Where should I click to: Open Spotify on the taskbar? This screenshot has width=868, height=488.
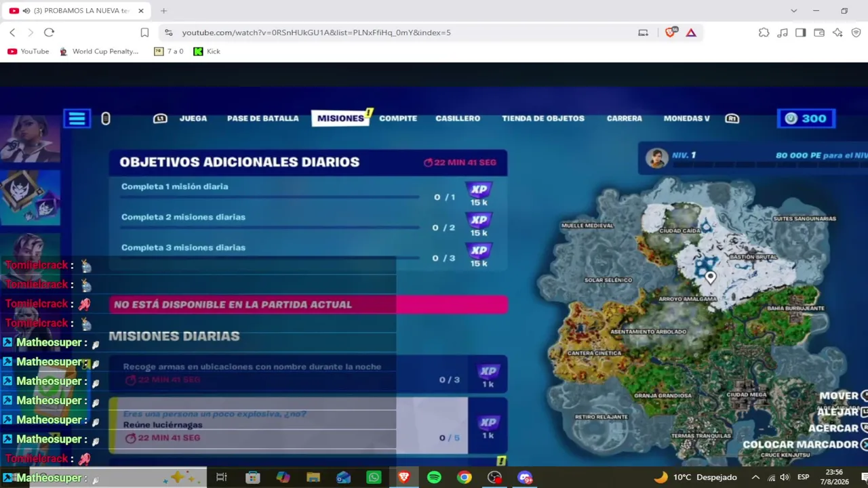(x=434, y=477)
